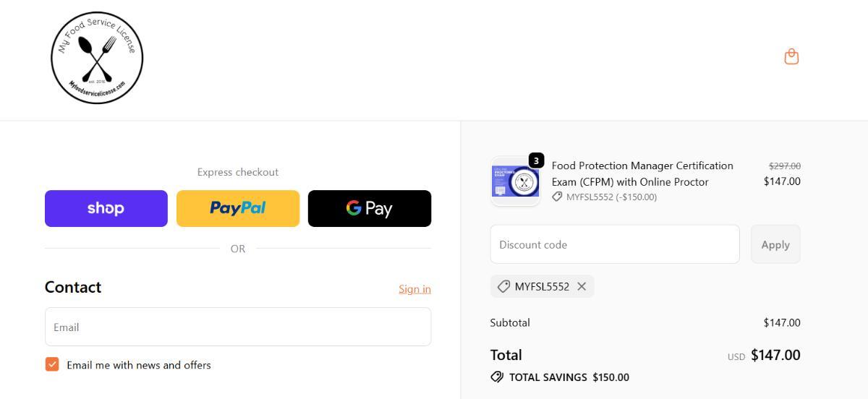Screen dimensions: 868x399
Task: Click the Email me with news and offers label
Action: [139, 365]
